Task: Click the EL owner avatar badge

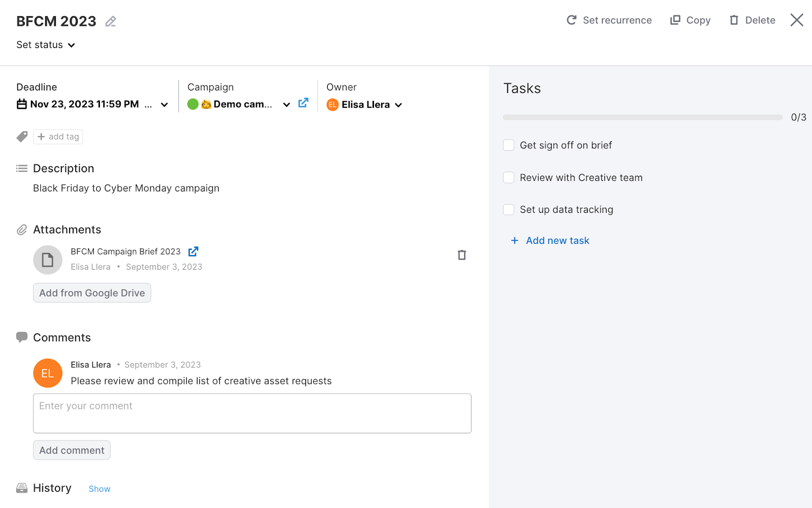Action: [332, 105]
